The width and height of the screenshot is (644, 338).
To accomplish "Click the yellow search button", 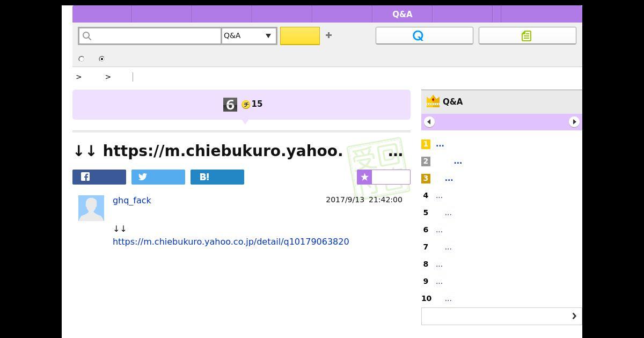I will [300, 36].
